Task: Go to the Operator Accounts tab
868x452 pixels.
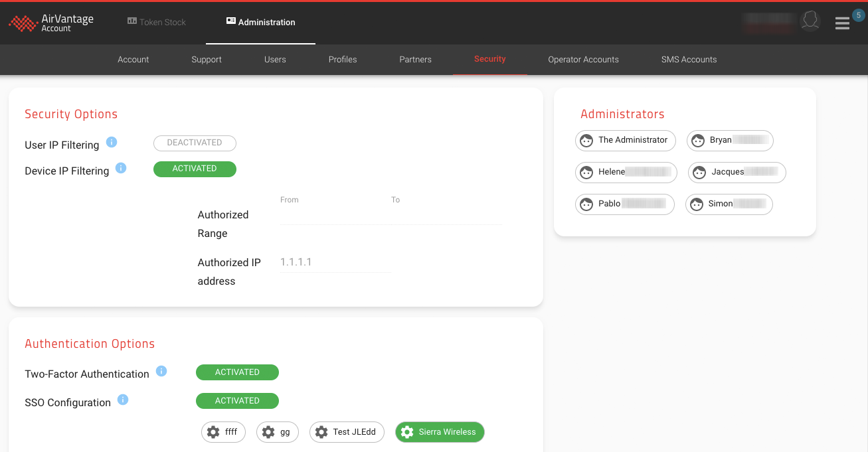Action: coord(583,60)
